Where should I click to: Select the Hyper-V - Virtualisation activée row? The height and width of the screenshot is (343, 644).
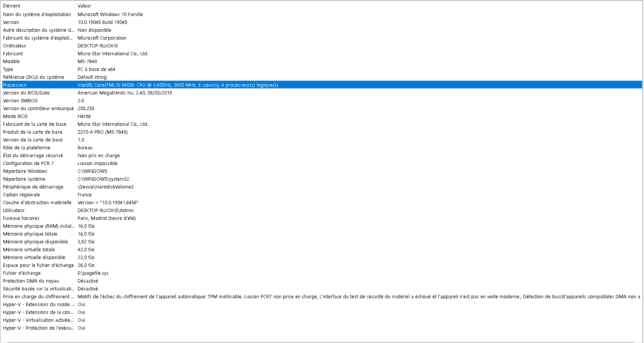point(322,320)
